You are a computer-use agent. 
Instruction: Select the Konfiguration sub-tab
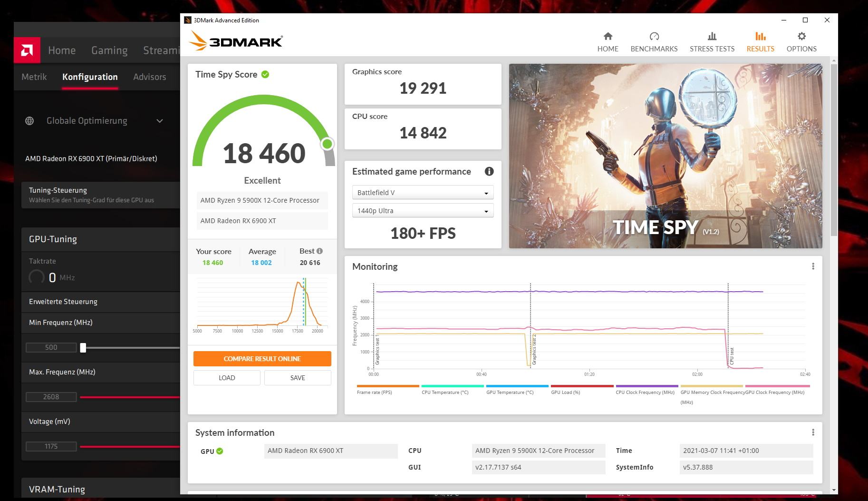(x=90, y=77)
